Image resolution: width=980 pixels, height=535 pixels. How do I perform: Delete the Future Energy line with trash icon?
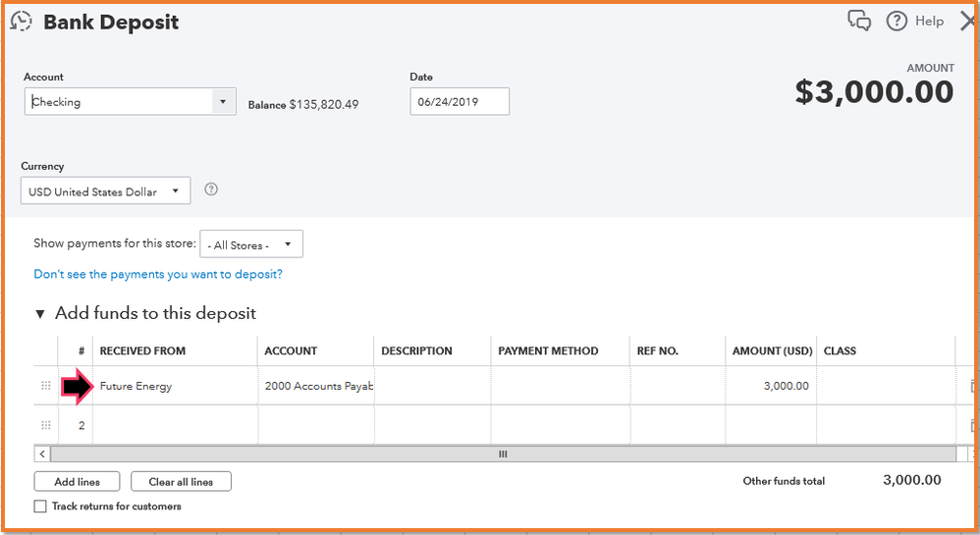pos(973,387)
